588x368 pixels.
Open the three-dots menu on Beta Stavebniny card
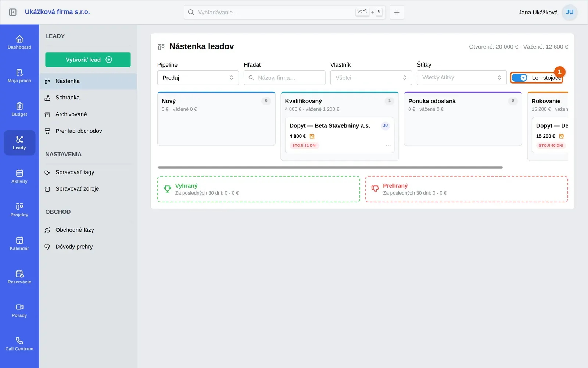pos(388,145)
